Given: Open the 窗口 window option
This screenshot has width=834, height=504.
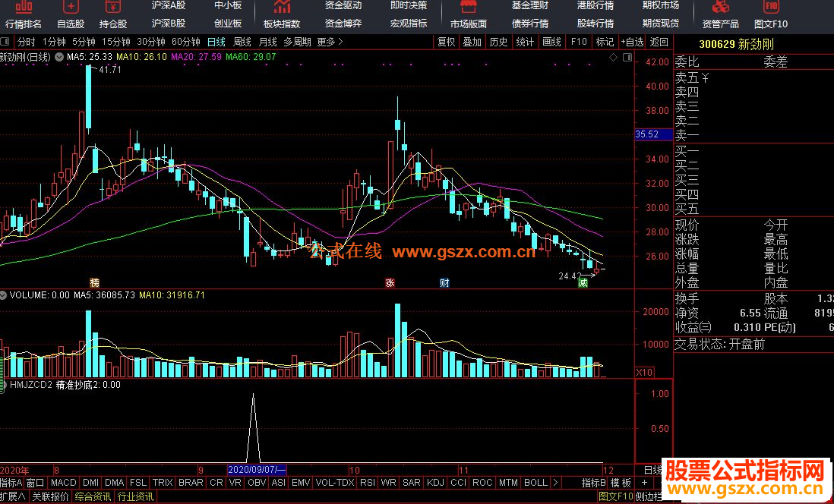Looking at the screenshot, I should tap(35, 483).
